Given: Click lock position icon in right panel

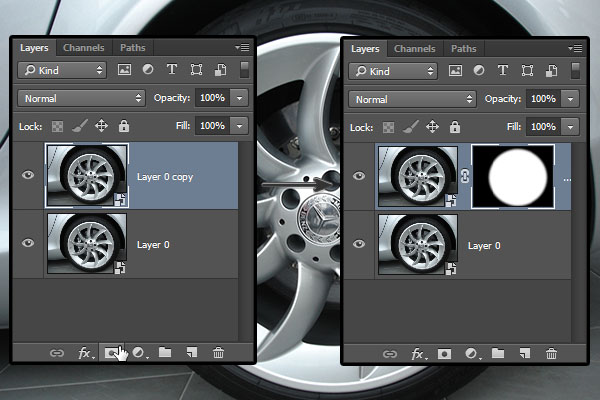Looking at the screenshot, I should tap(433, 126).
